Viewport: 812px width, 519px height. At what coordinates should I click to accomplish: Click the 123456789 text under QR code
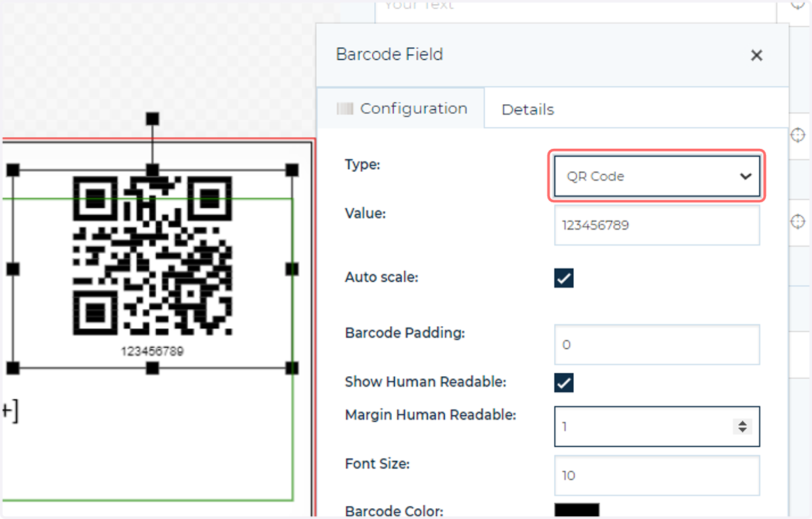coord(152,351)
